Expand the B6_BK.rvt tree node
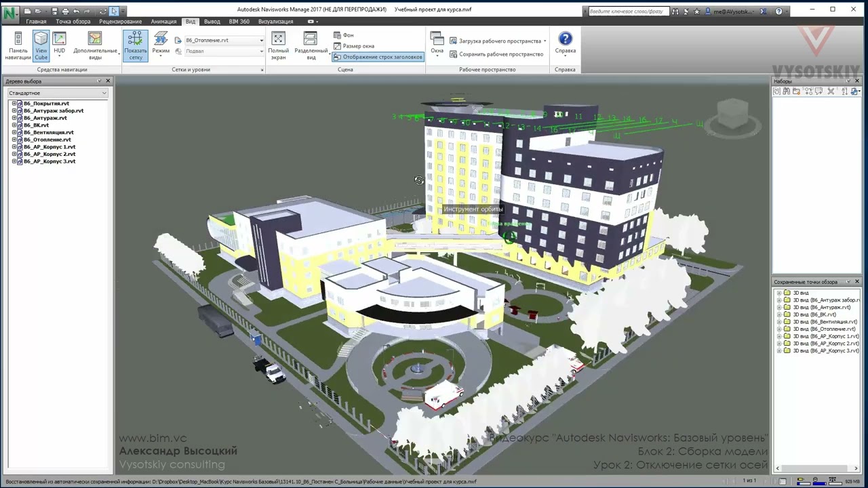 coord(14,125)
